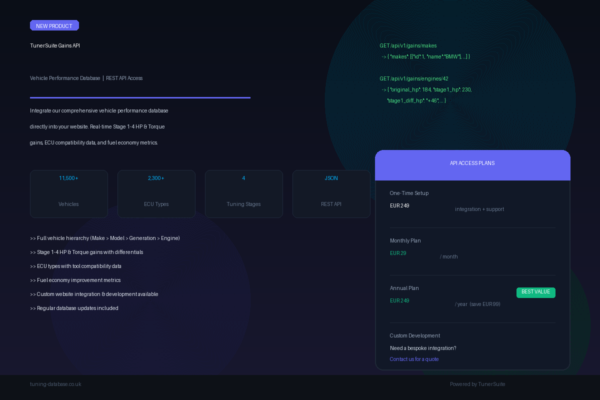Click 'Custom website integration' feature line
This screenshot has height=400, width=600.
(x=94, y=294)
